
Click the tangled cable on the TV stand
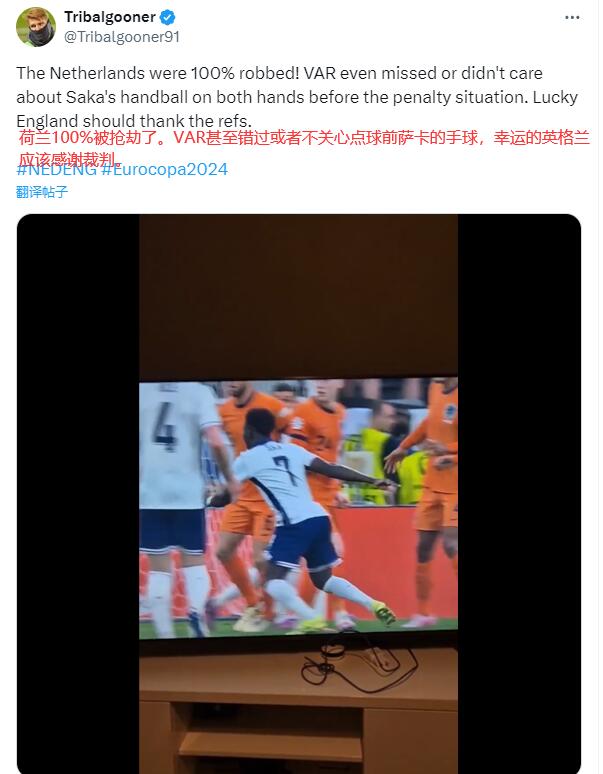(x=359, y=666)
